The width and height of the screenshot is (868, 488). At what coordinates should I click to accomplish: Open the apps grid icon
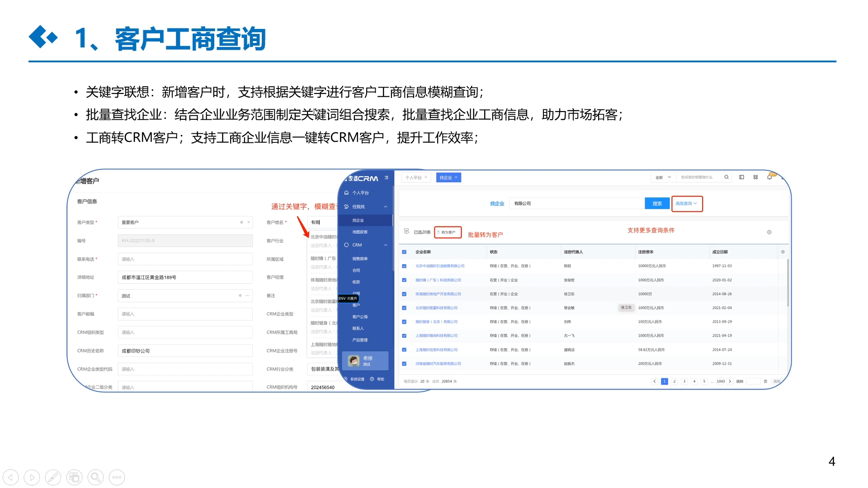[755, 177]
